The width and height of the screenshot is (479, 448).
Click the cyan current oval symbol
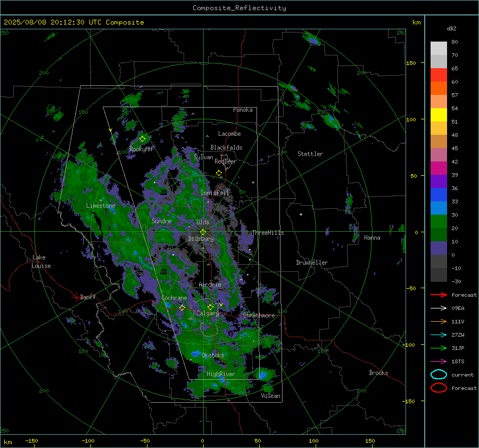(x=439, y=374)
